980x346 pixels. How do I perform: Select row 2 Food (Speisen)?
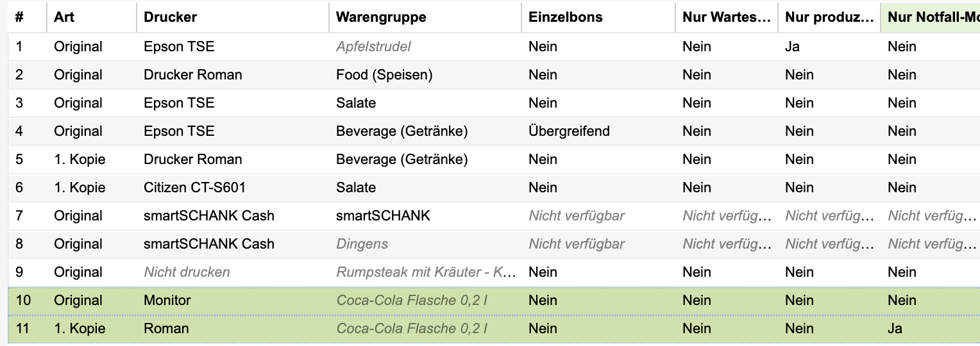point(494,75)
